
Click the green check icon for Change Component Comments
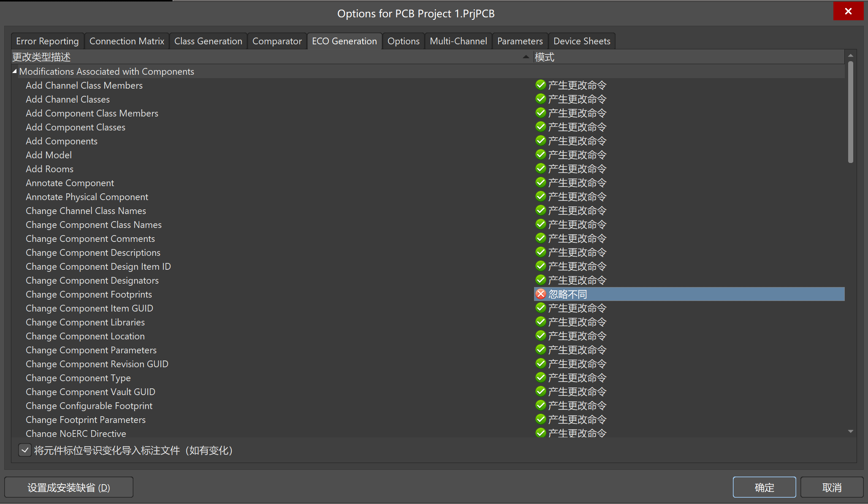[x=540, y=238]
